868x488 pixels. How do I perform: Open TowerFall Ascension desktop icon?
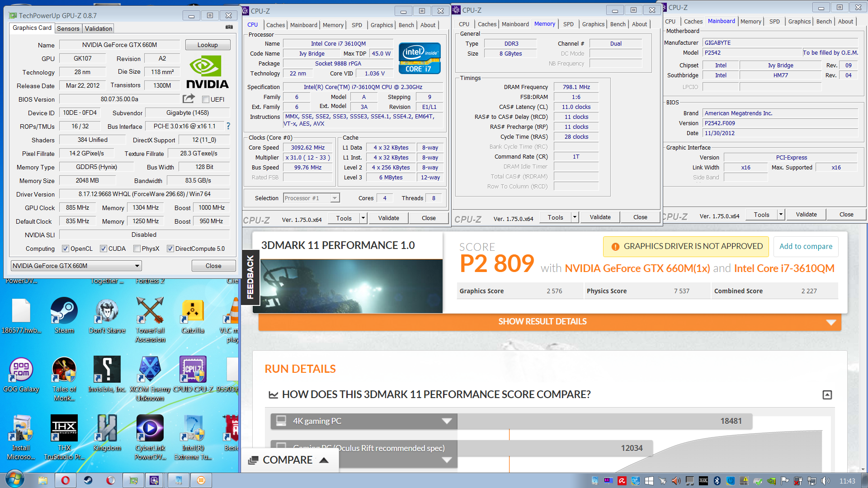tap(150, 319)
